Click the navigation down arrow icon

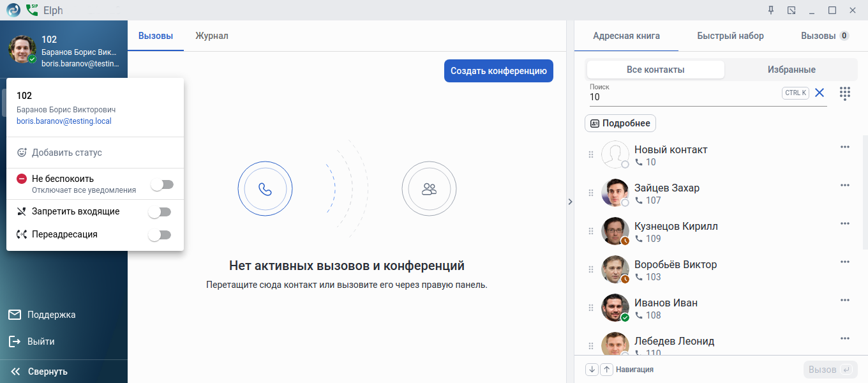(x=592, y=370)
